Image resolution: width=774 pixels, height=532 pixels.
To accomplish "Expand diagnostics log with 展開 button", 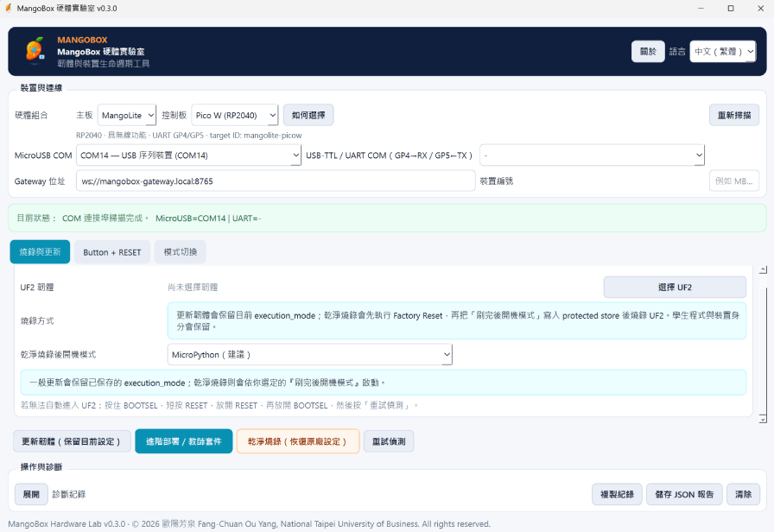I will (x=31, y=494).
